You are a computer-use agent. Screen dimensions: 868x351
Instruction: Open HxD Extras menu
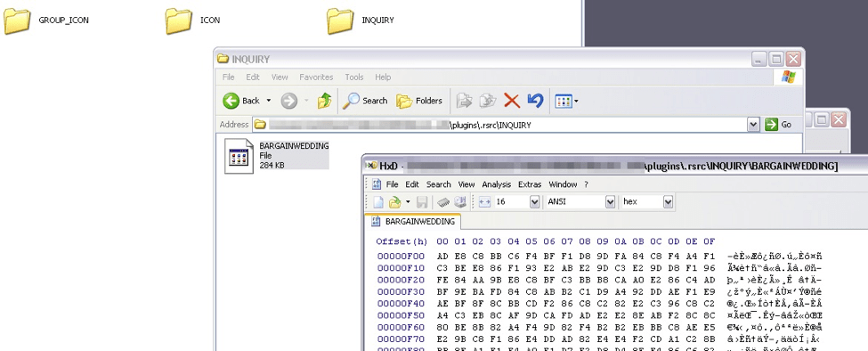(530, 184)
